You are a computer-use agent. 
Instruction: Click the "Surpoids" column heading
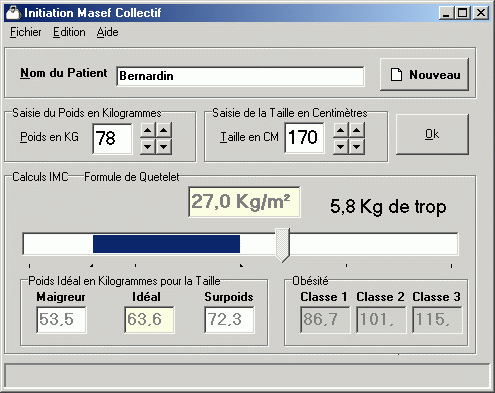pos(229,297)
